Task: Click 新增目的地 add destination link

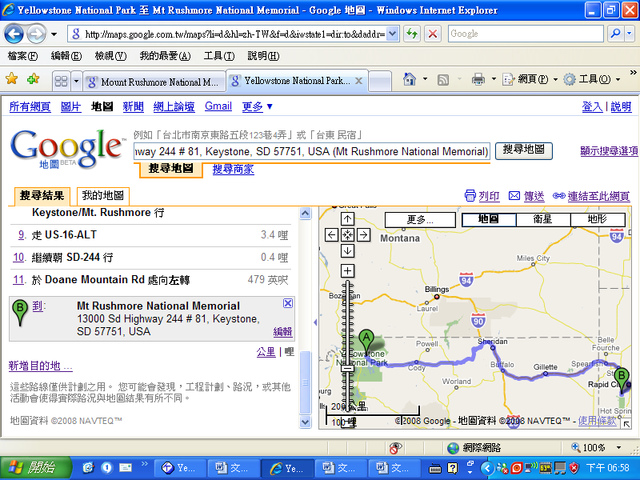Action: click(41, 366)
